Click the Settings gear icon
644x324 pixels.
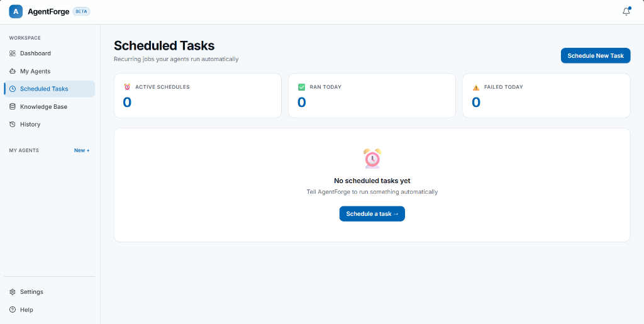click(x=13, y=292)
